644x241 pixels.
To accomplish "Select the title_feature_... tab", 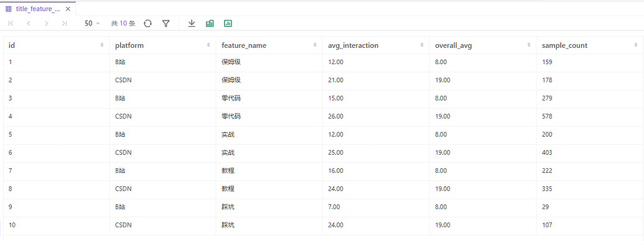I will pos(38,9).
